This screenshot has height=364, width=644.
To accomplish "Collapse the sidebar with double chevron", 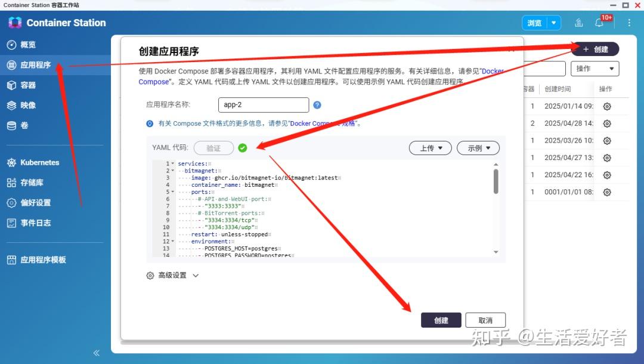I will 96,353.
